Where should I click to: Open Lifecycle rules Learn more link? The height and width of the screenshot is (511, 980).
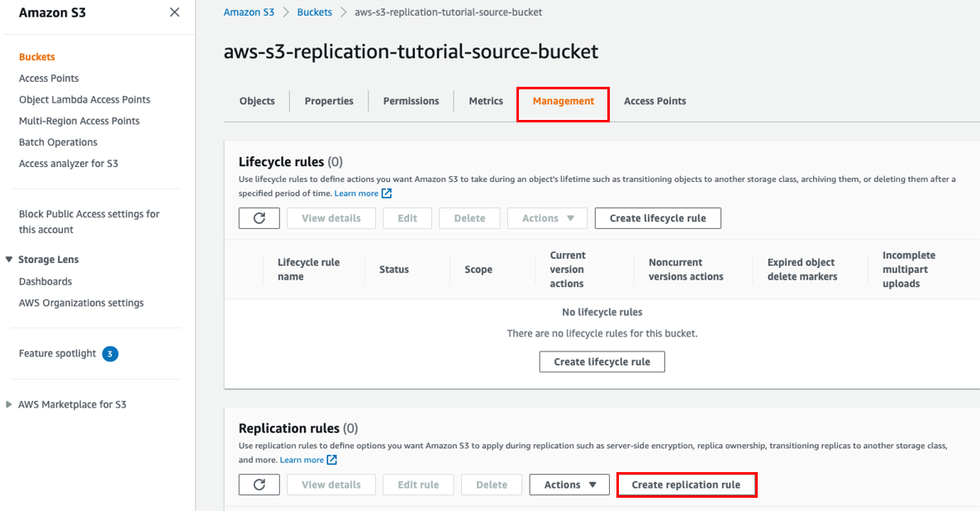point(356,193)
